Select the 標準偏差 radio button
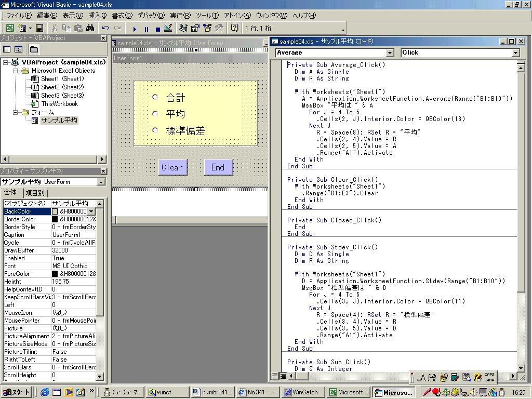532x399 pixels. [x=155, y=130]
